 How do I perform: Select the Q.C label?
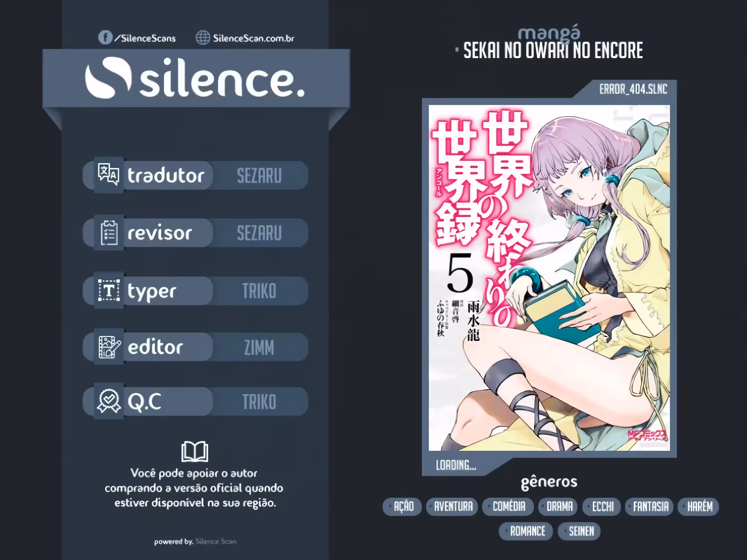(145, 402)
